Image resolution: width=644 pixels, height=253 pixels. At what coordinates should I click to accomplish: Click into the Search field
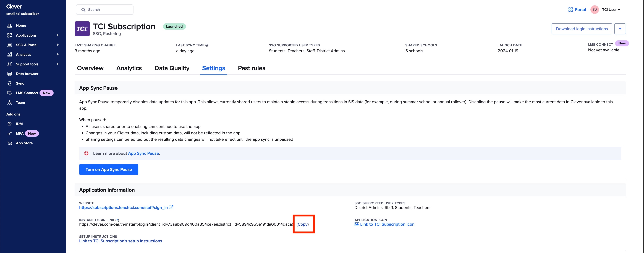coord(104,9)
